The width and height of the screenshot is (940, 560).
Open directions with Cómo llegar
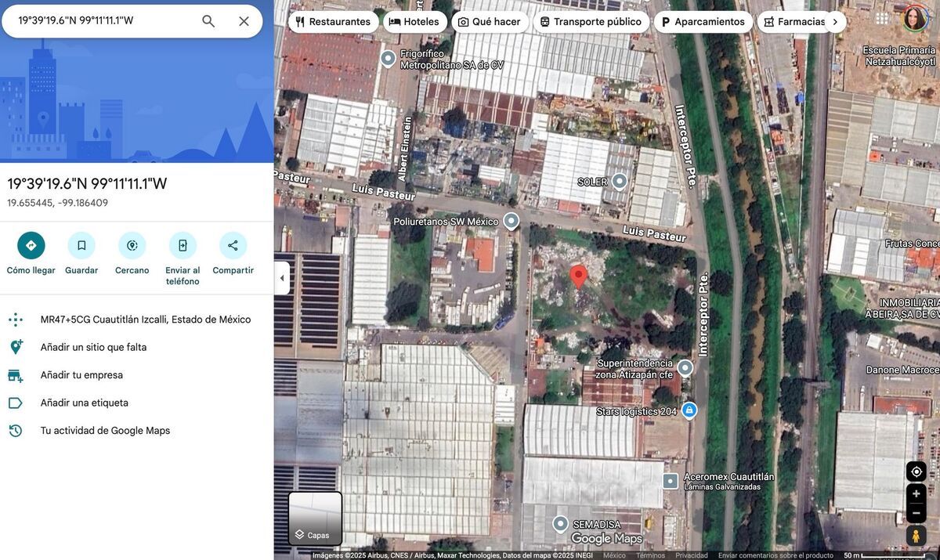[x=31, y=246]
